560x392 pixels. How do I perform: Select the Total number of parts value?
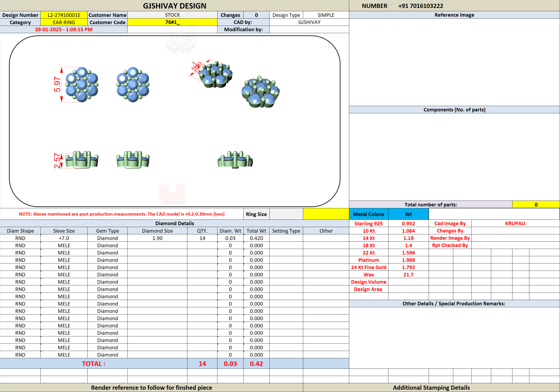pos(536,205)
